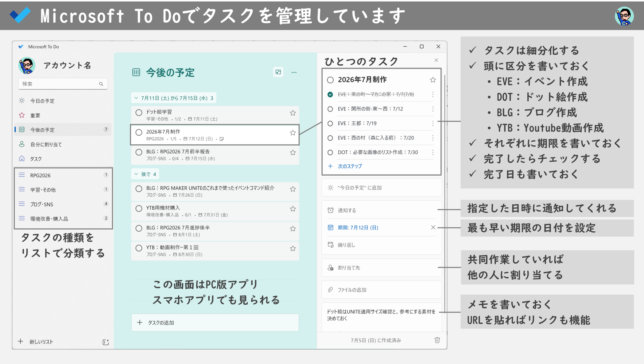
Task: Star the YTB用機材購入 task
Action: click(x=293, y=209)
